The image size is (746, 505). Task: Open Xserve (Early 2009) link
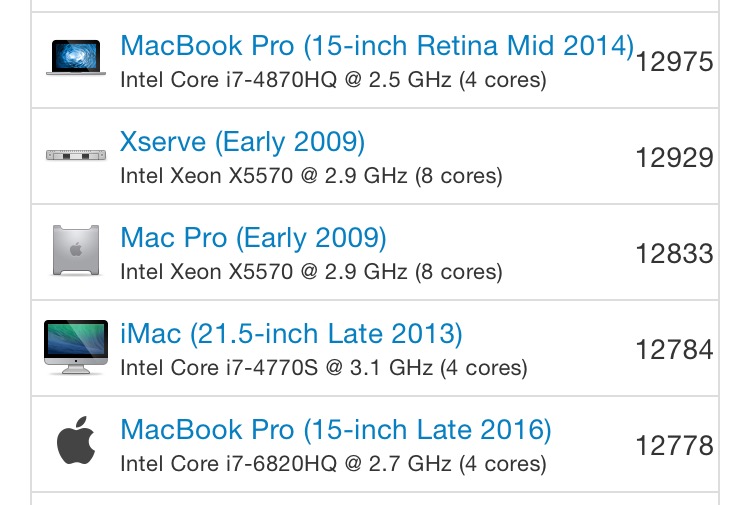click(243, 142)
